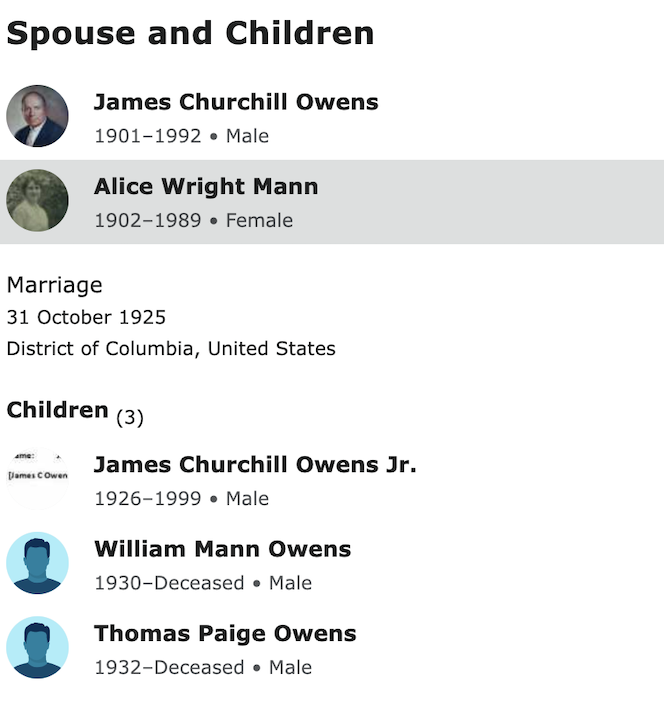The height and width of the screenshot is (708, 664).
Task: Click William Mann Owens's silhouette avatar
Action: click(37, 564)
